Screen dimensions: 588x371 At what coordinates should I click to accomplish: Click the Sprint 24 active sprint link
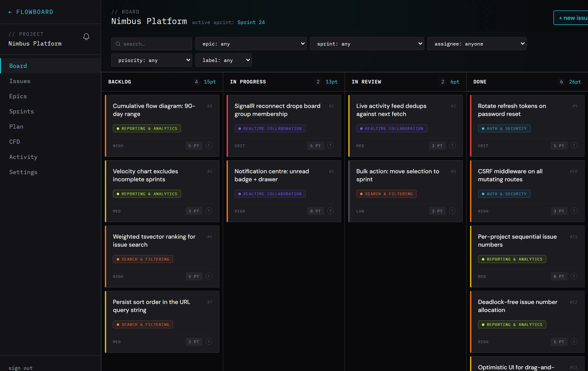251,22
